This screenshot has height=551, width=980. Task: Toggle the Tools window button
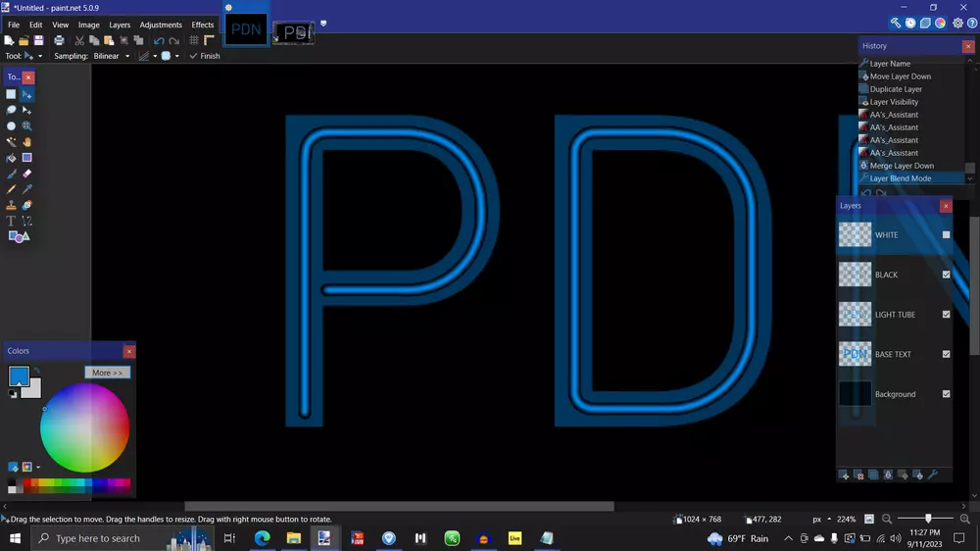tap(896, 24)
